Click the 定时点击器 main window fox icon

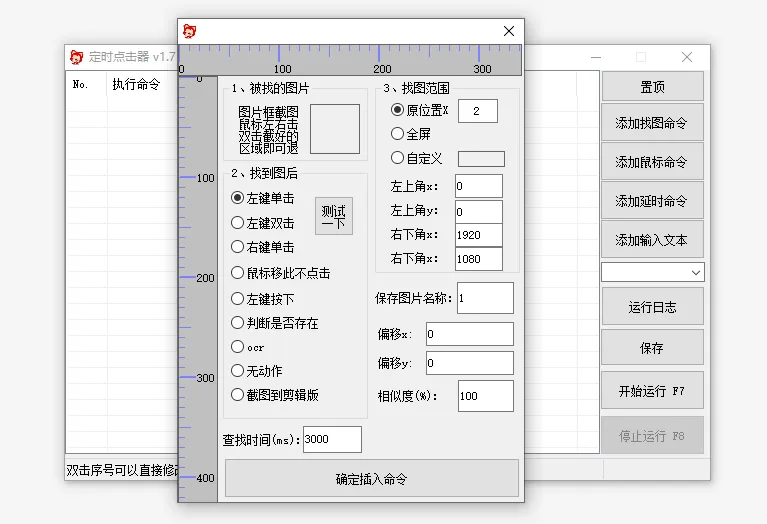[x=76, y=57]
